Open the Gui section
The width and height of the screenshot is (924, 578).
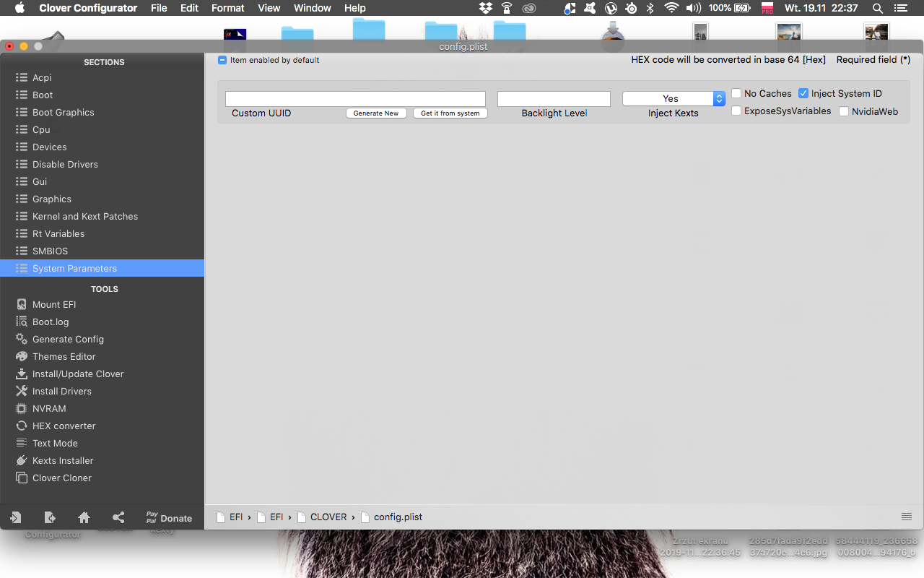(102, 181)
